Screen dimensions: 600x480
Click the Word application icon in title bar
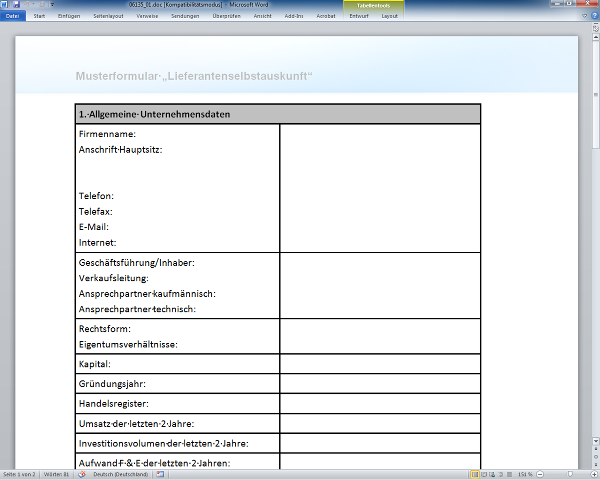(x=5, y=5)
